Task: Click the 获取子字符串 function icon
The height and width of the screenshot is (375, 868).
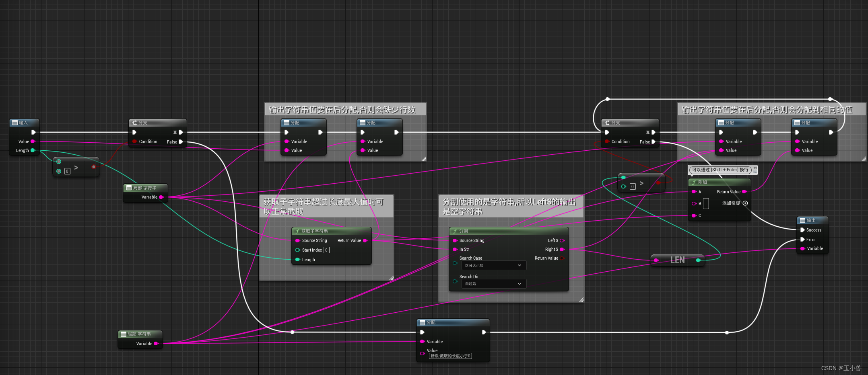Action: [297, 231]
